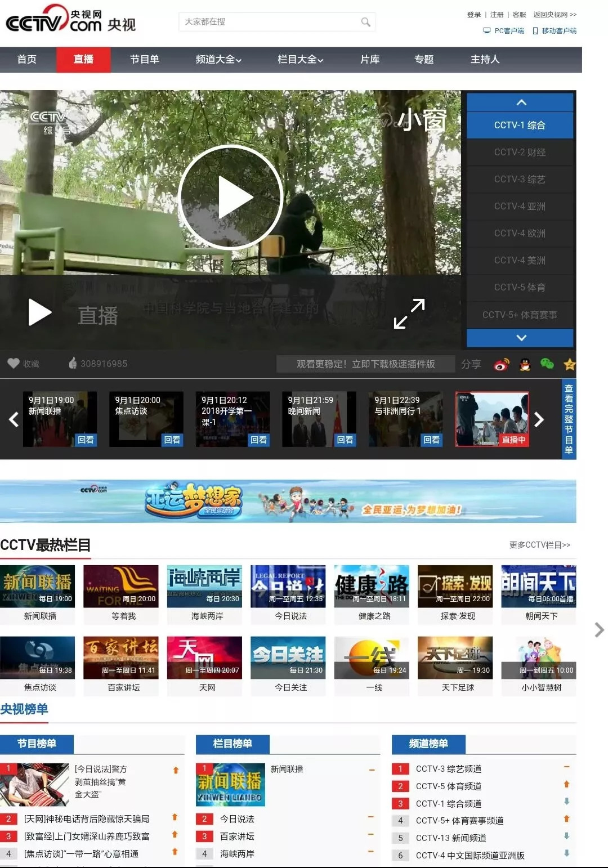Click the download 极速插件版 banner button
608x868 pixels.
pyautogui.click(x=365, y=364)
